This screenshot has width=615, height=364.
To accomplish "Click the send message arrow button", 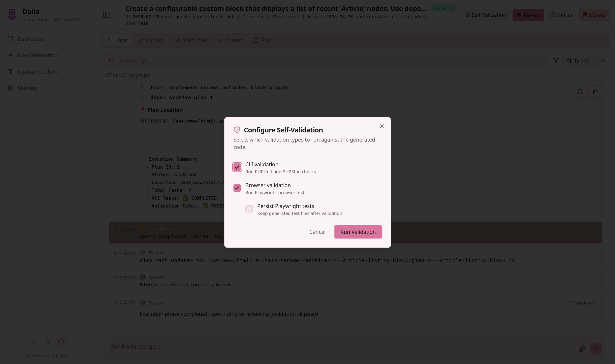I will pyautogui.click(x=596, y=349).
